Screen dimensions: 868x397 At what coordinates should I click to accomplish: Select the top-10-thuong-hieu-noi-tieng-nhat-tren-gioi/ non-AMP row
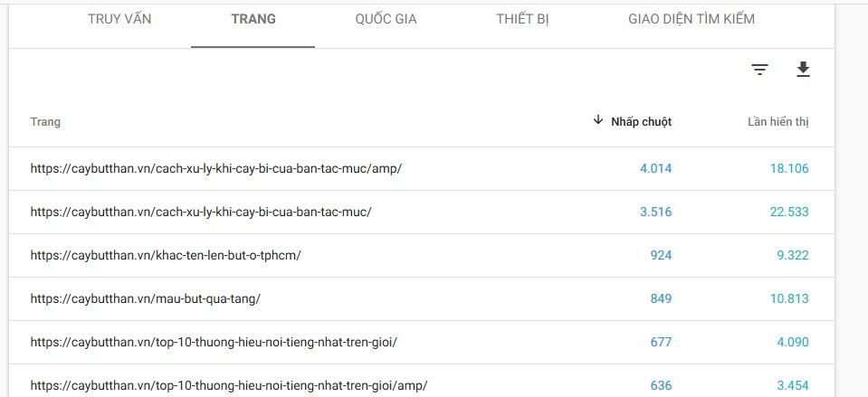(214, 342)
